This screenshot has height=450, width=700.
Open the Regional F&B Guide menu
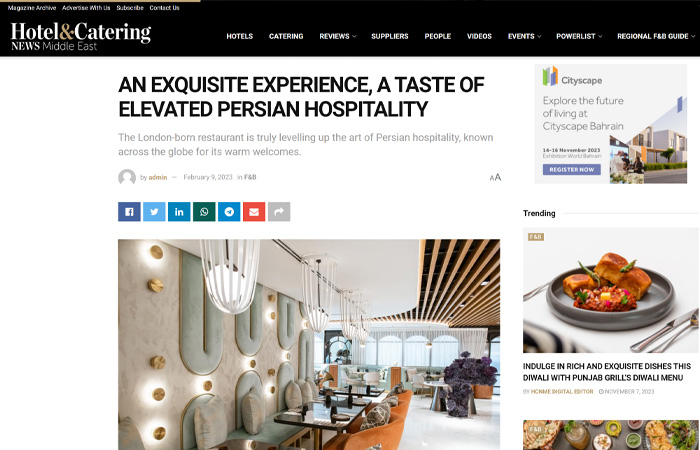(x=655, y=36)
